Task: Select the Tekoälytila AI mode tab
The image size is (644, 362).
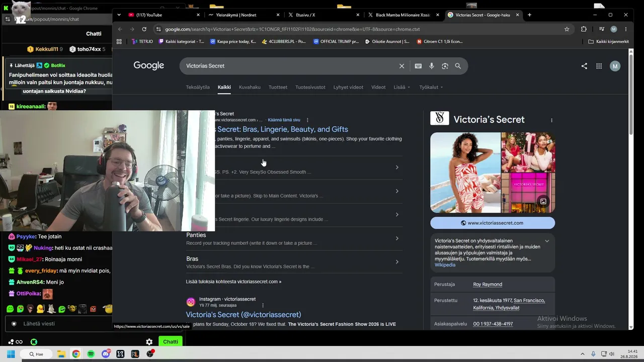Action: point(198,87)
